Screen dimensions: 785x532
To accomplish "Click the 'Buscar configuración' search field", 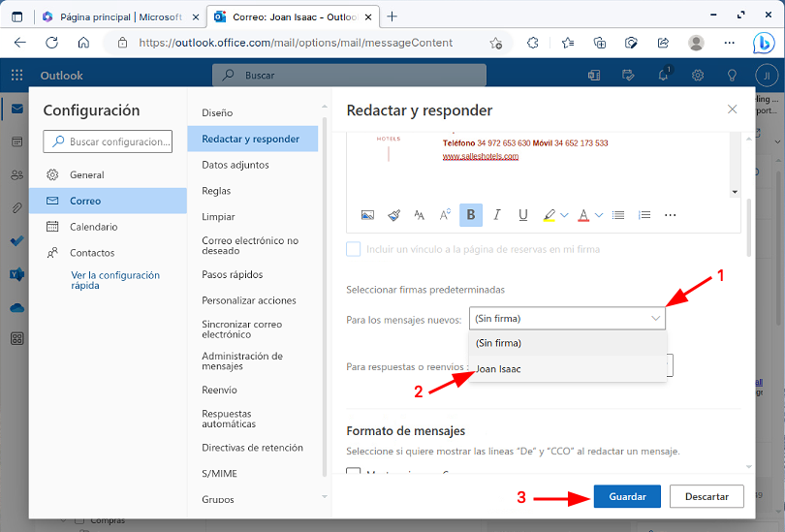I will pos(108,141).
